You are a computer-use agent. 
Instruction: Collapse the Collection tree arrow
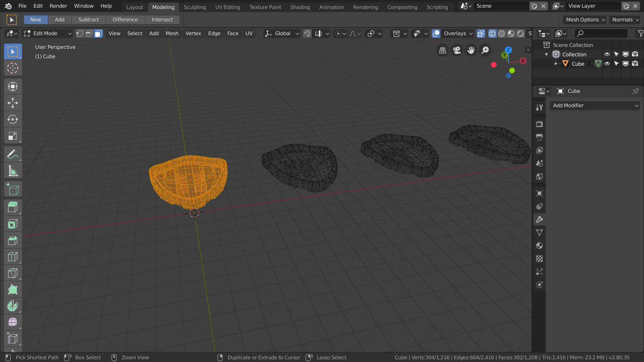point(546,54)
